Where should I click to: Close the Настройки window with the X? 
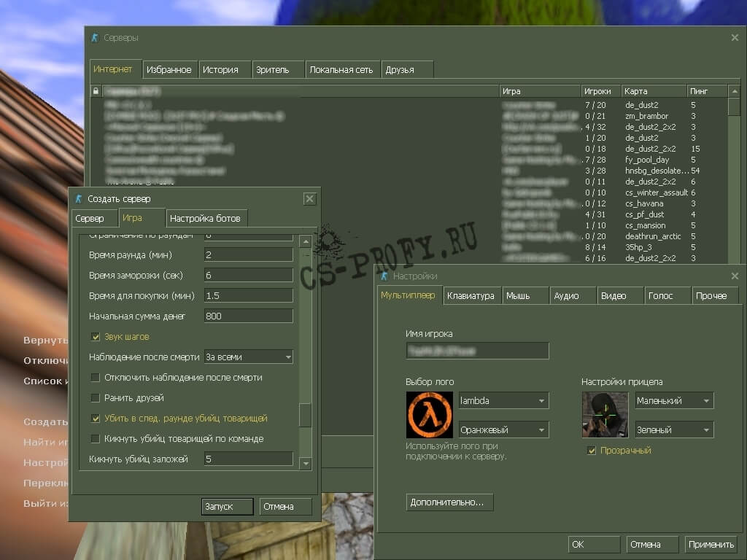(x=735, y=276)
